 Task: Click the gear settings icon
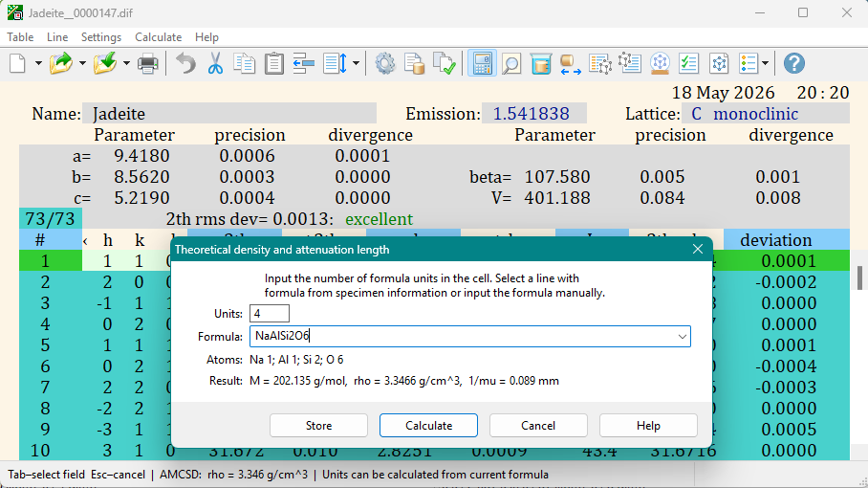click(x=385, y=64)
